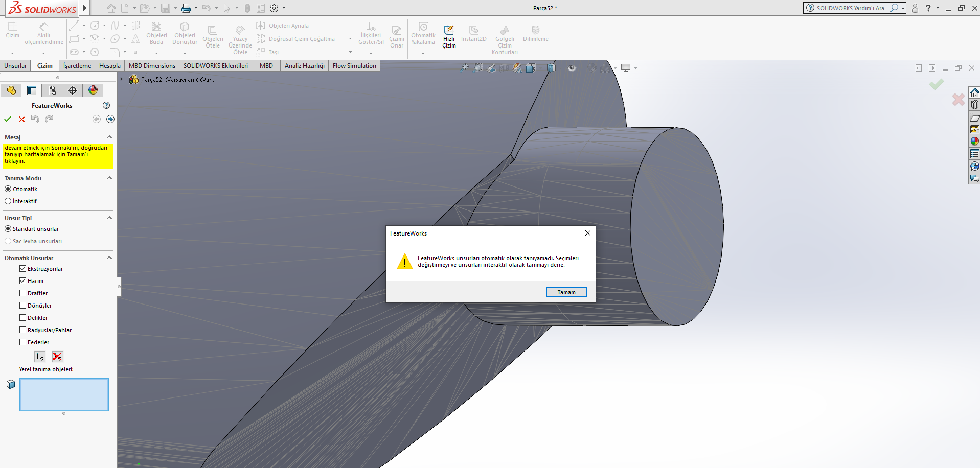This screenshot has height=468, width=980.
Task: Enable the Delikler checkbox
Action: [x=23, y=318]
